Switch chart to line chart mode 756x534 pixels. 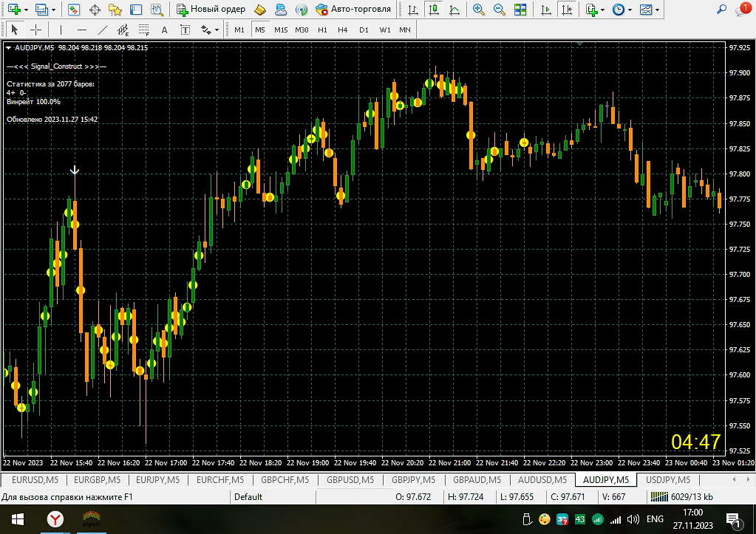(x=454, y=9)
